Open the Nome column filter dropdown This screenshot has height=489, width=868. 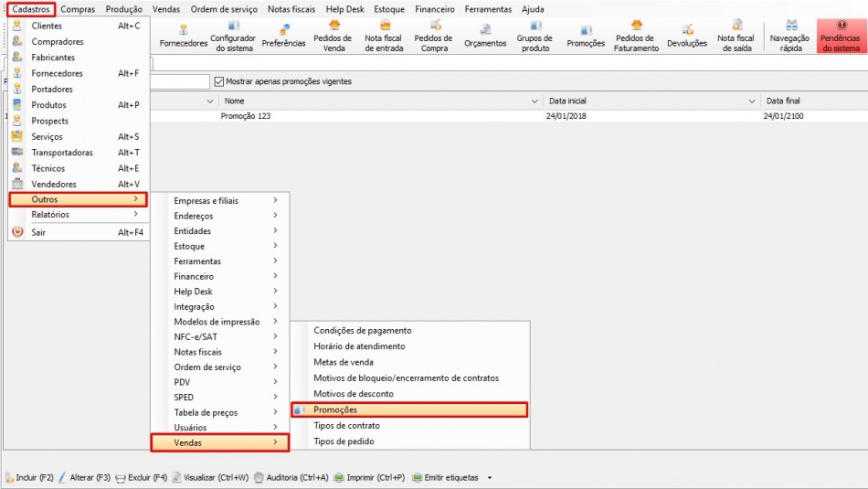[535, 101]
